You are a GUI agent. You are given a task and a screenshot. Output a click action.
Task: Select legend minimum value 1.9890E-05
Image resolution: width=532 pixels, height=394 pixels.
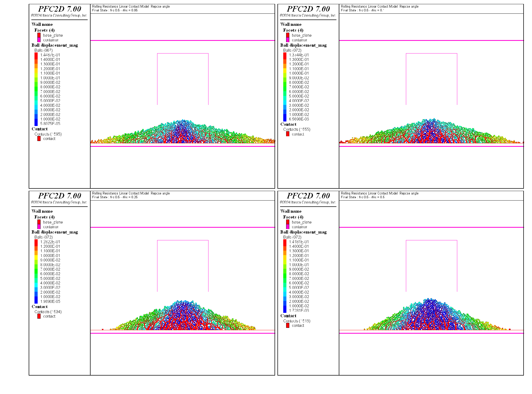tap(50, 301)
